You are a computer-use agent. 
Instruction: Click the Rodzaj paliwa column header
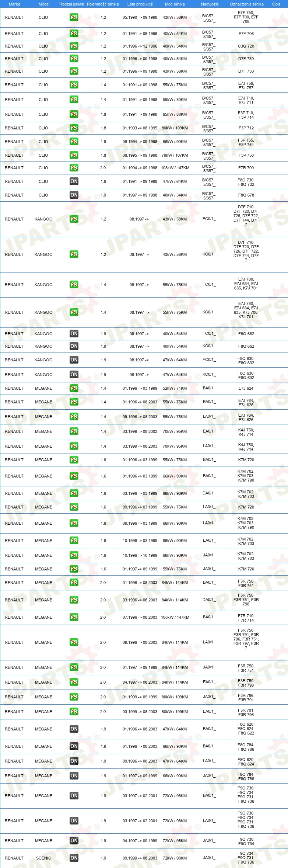click(x=71, y=4)
